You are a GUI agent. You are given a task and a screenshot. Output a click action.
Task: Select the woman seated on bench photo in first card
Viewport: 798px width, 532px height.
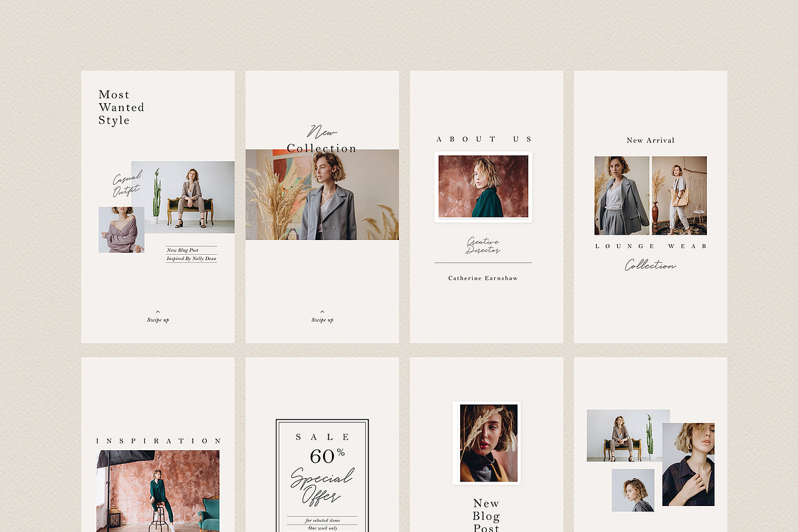183,197
